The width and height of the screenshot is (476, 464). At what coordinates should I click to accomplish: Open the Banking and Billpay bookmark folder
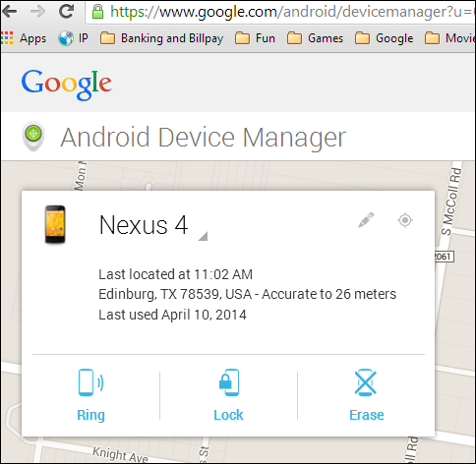click(x=162, y=38)
